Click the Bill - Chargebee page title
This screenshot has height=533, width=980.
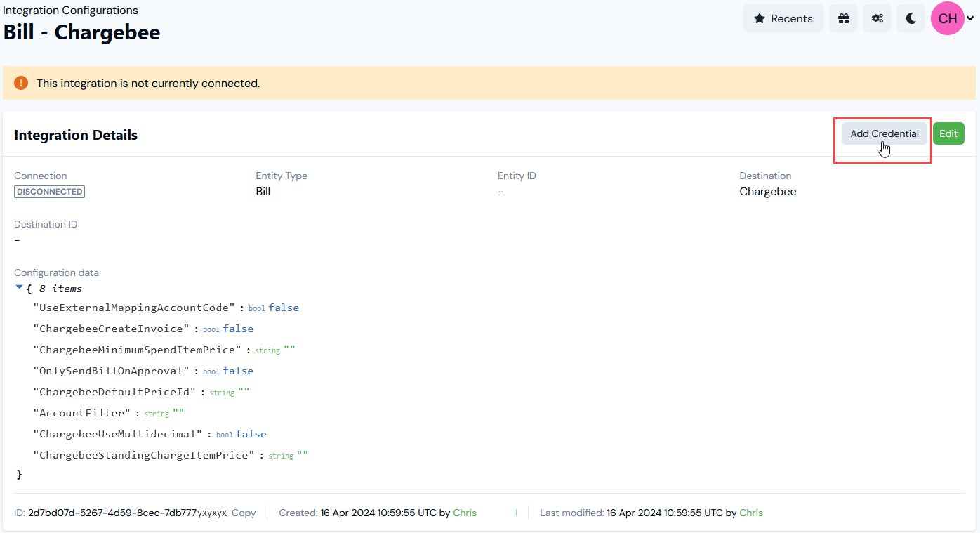tap(81, 32)
